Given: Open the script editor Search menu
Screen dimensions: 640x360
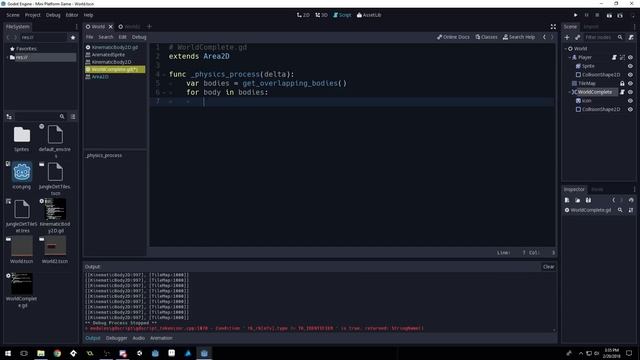Looking at the screenshot, I should click(106, 37).
